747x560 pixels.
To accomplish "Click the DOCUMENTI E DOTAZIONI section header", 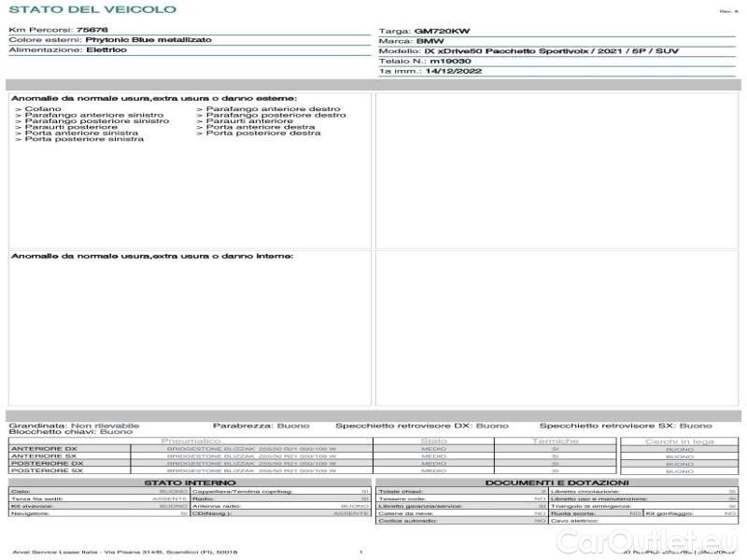I will (557, 483).
